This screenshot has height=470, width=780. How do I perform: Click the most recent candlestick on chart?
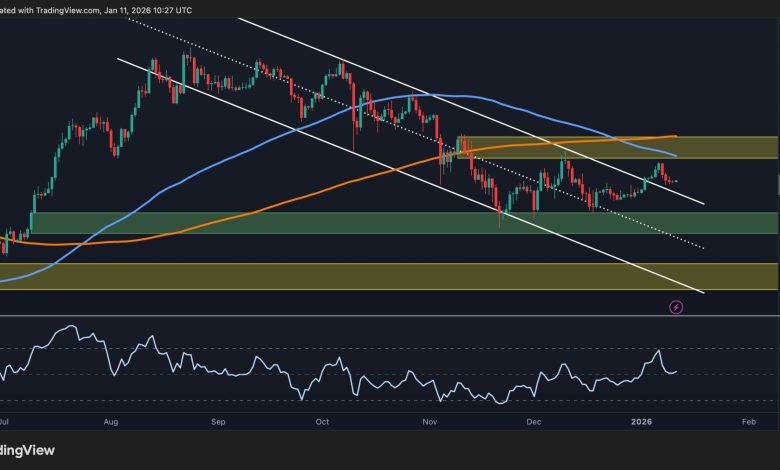[x=678, y=181]
